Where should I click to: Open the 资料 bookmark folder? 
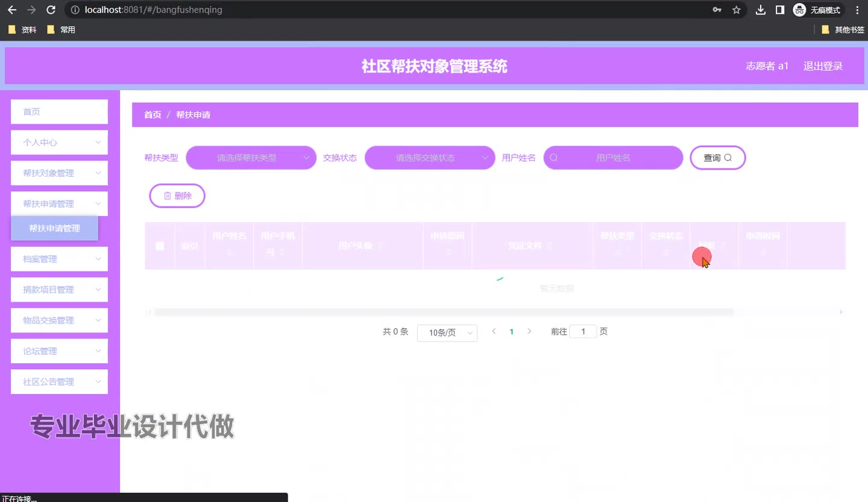pyautogui.click(x=22, y=30)
